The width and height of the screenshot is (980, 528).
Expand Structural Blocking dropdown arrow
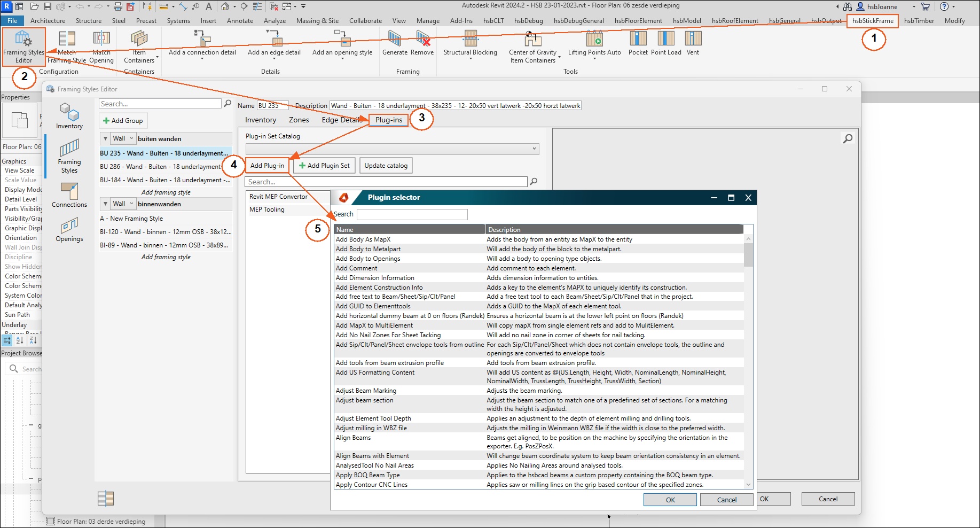click(x=471, y=59)
